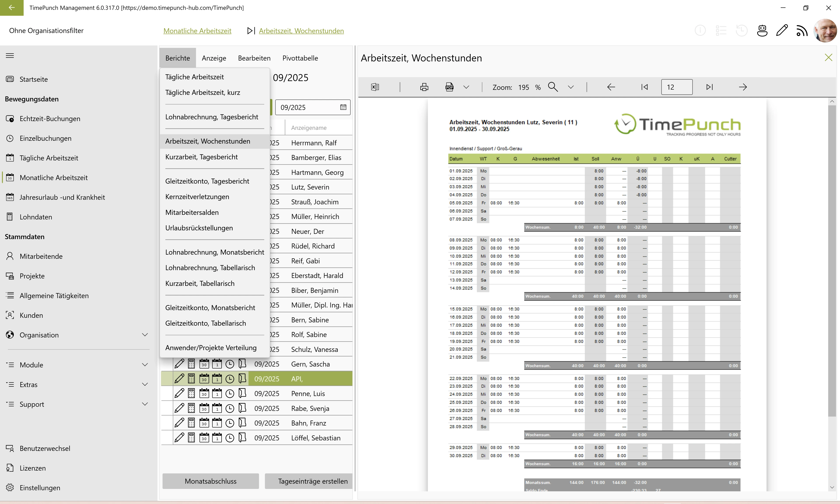Expand the Module section

click(x=145, y=365)
